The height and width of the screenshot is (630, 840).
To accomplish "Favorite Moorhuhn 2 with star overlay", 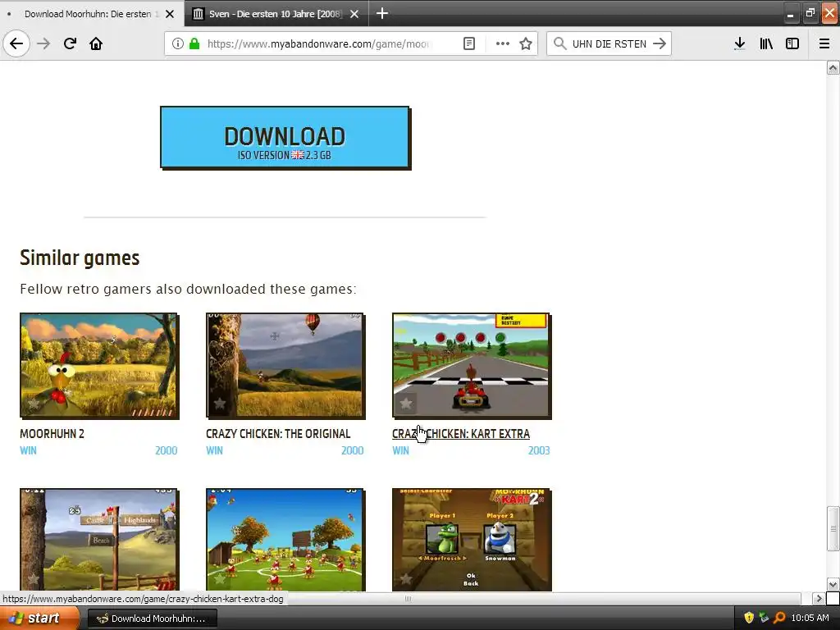I will [x=34, y=404].
